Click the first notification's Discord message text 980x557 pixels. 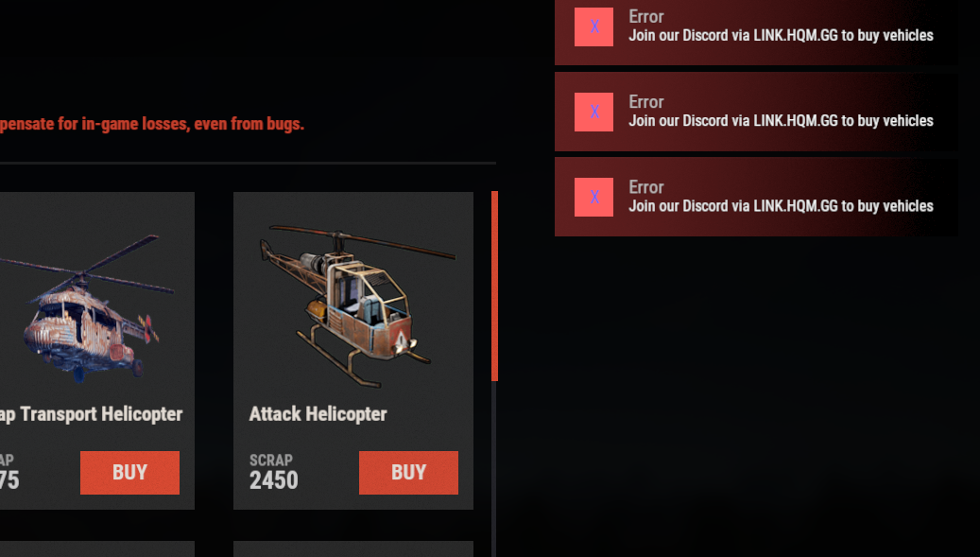pos(781,36)
